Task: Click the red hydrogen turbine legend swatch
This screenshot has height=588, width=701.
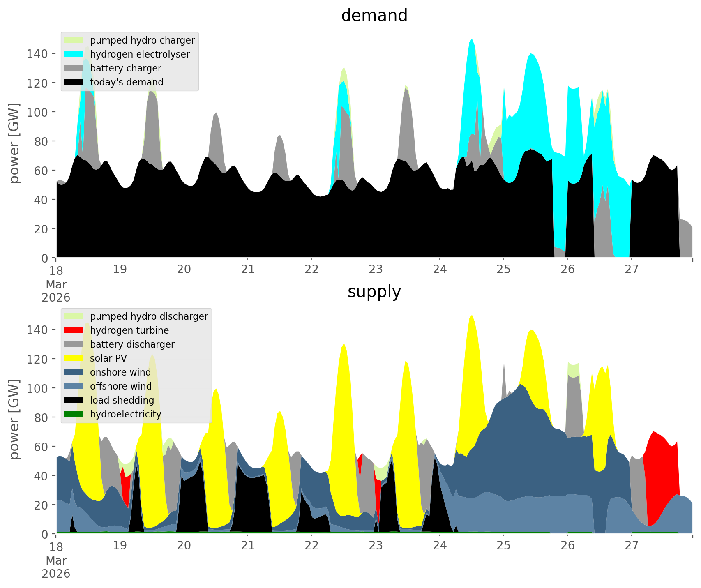Action: (x=74, y=330)
